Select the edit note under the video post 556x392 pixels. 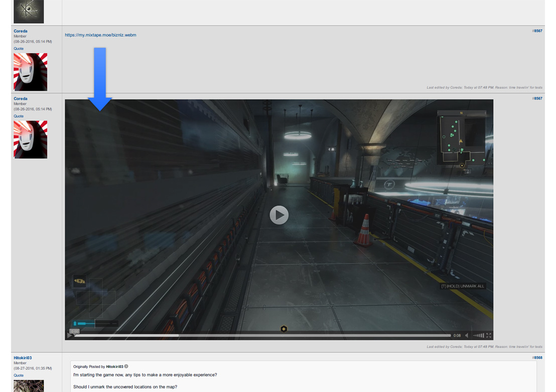pos(484,347)
